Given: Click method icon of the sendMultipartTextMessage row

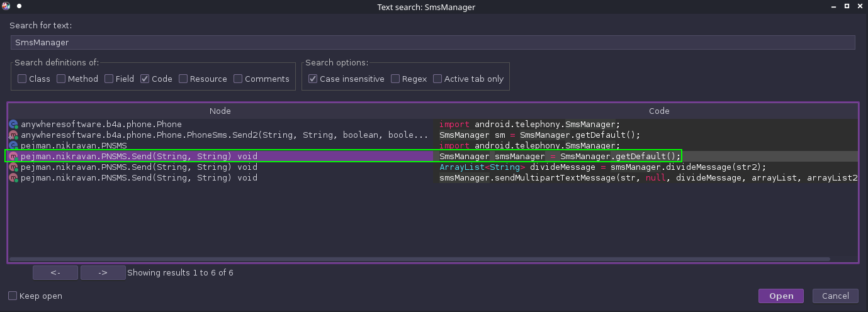Looking at the screenshot, I should click(14, 178).
